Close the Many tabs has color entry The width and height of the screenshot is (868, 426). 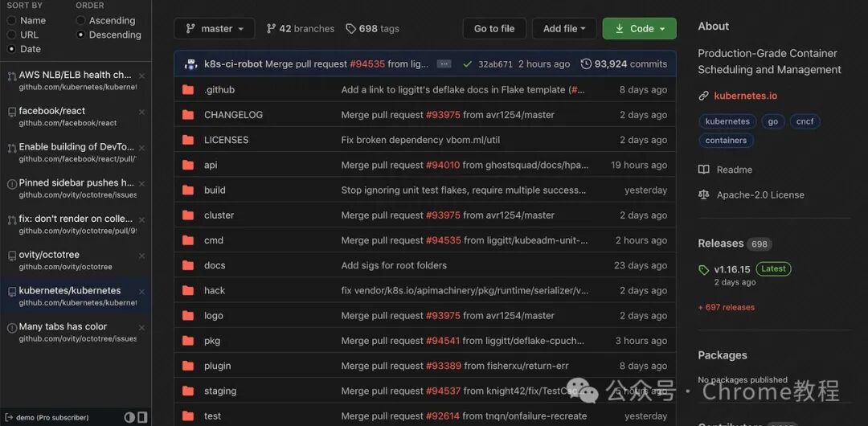(141, 328)
